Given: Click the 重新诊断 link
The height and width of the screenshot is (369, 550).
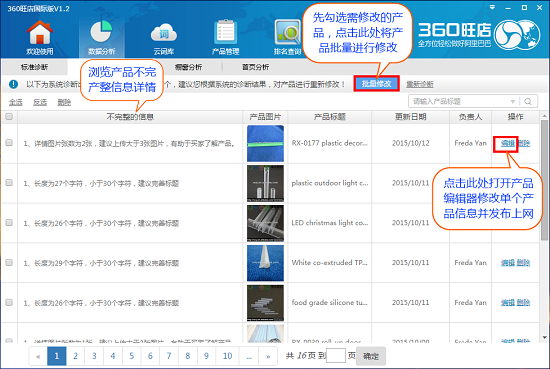Looking at the screenshot, I should coord(420,84).
